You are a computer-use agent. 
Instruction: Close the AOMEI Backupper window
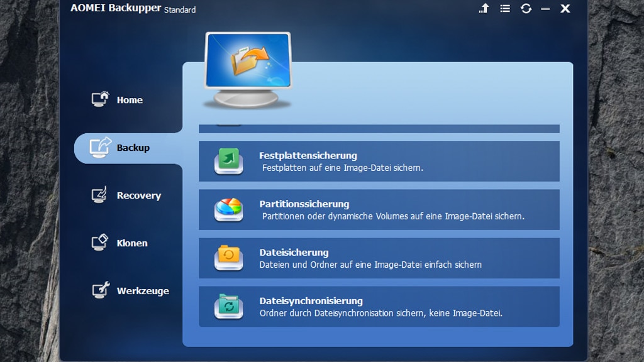(565, 8)
